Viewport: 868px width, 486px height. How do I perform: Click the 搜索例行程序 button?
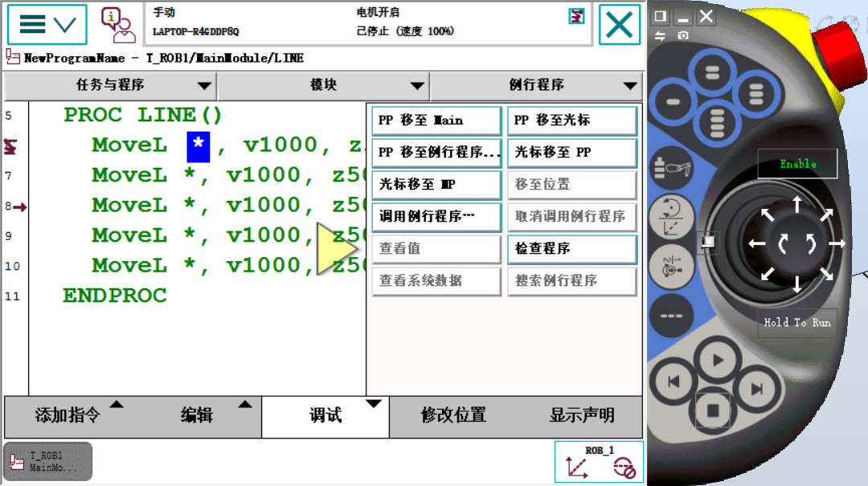tap(571, 281)
